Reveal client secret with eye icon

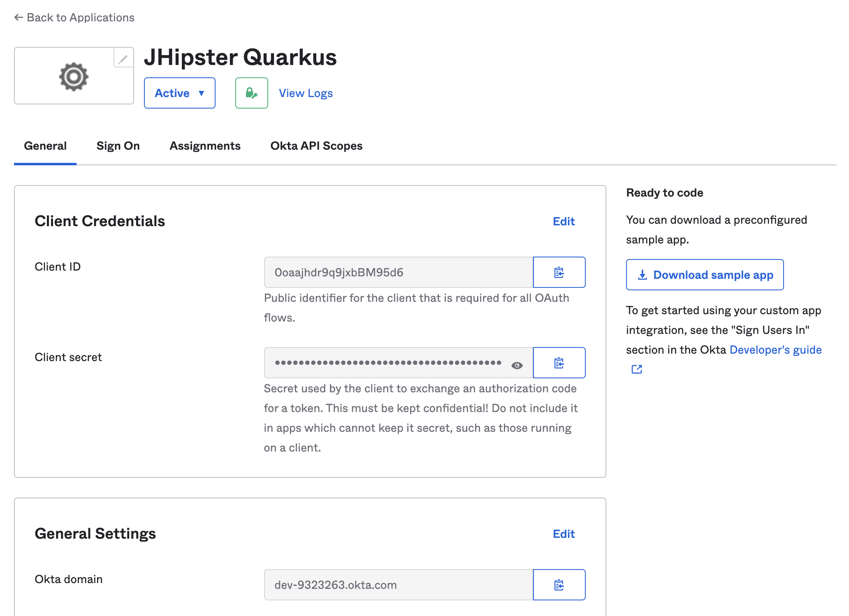[517, 365]
